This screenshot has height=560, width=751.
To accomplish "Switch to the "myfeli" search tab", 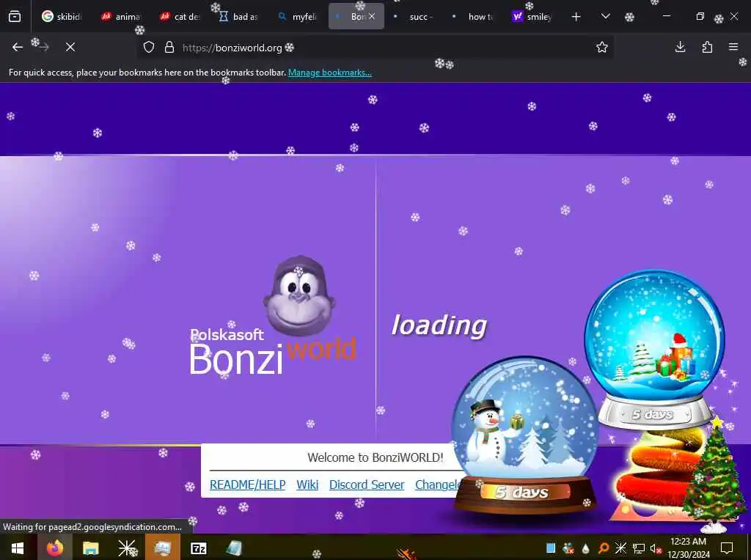I will click(298, 17).
